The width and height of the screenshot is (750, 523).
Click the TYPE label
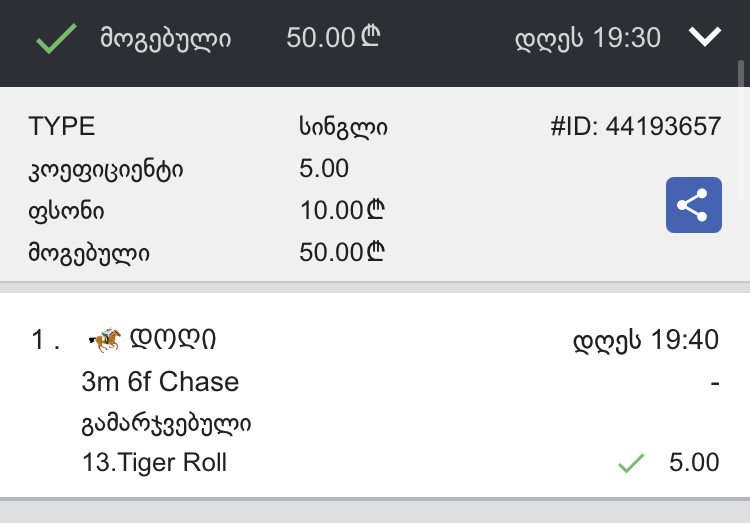click(62, 127)
